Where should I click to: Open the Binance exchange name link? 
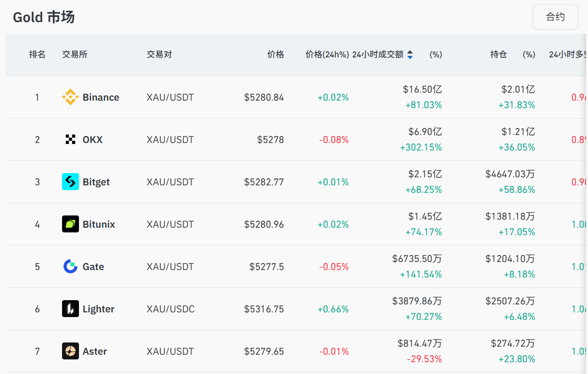101,97
